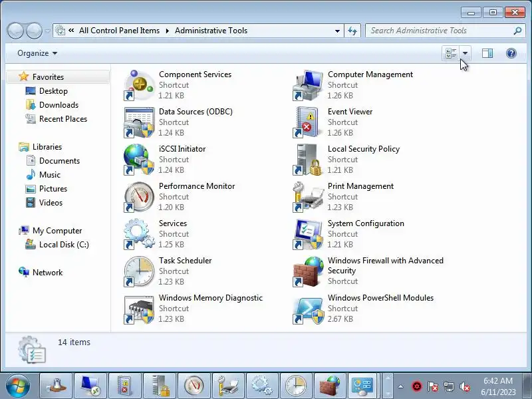Open Local Disk (C:) in sidebar
Viewport: 532px width, 399px height.
[x=64, y=244]
